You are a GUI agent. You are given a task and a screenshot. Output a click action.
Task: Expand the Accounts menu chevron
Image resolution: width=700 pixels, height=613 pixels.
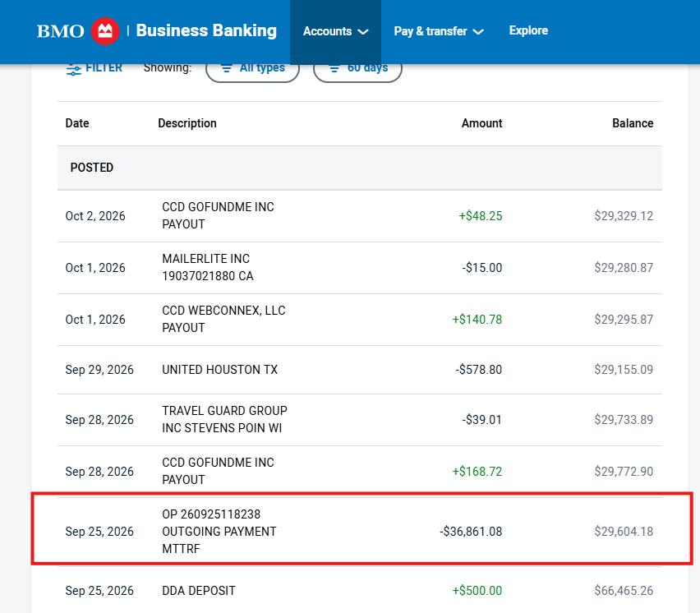(363, 32)
